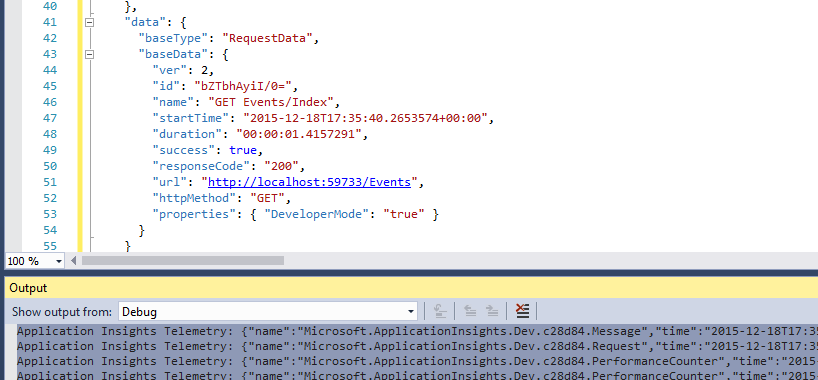Go to the previous message in Output
The width and height of the screenshot is (818, 380).
[470, 312]
